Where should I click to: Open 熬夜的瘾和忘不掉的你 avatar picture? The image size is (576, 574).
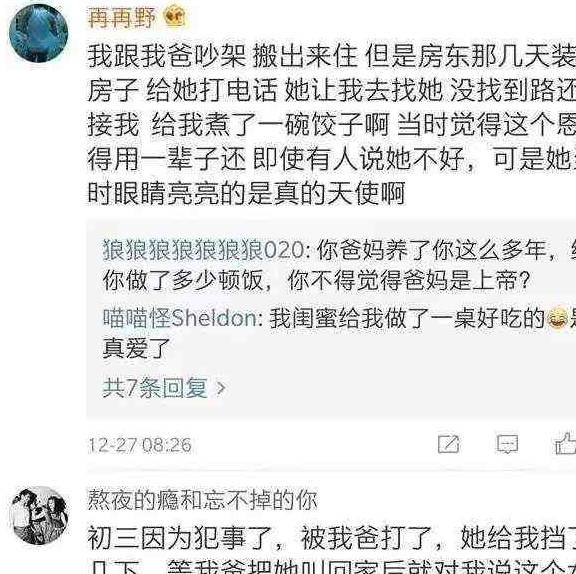[x=39, y=515]
